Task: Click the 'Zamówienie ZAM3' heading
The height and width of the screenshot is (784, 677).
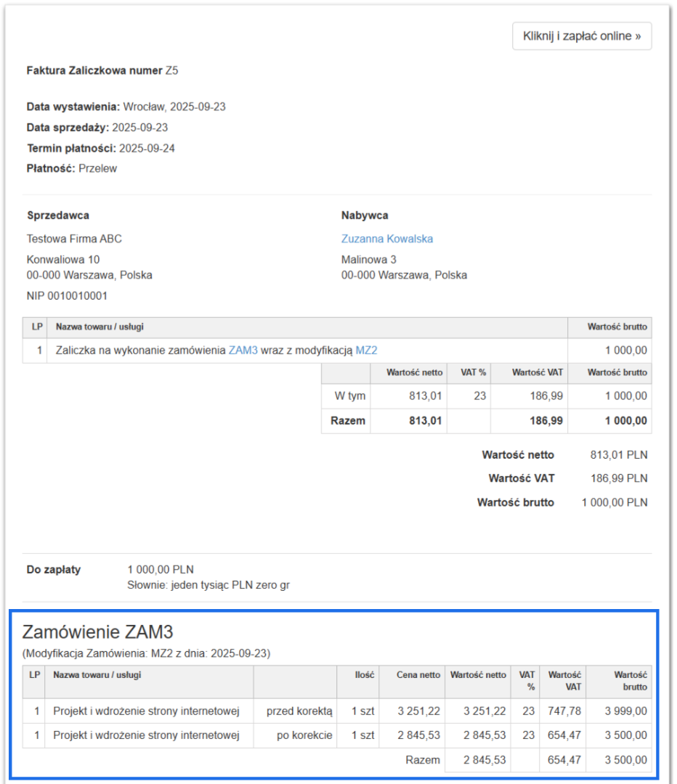Action: tap(97, 632)
